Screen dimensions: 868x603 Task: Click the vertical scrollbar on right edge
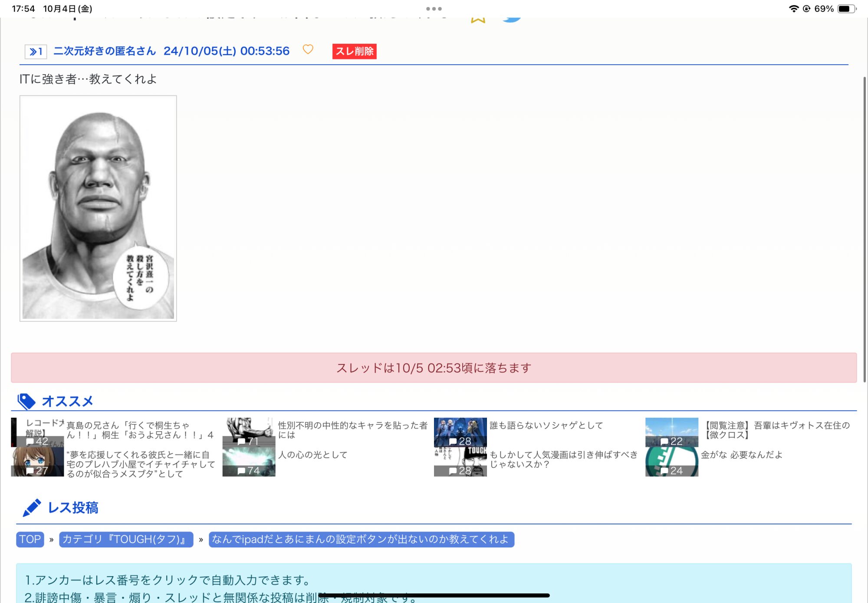pyautogui.click(x=864, y=229)
